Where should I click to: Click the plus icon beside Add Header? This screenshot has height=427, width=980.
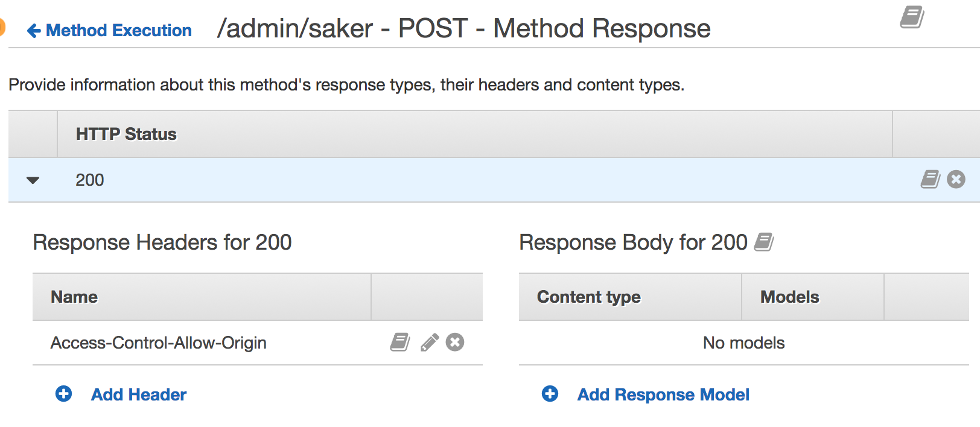click(x=63, y=394)
